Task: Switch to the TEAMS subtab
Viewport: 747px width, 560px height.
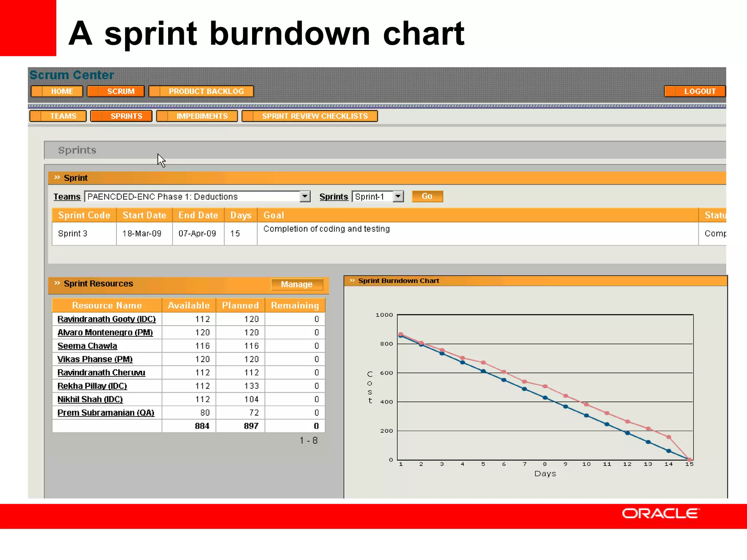Action: click(x=58, y=116)
